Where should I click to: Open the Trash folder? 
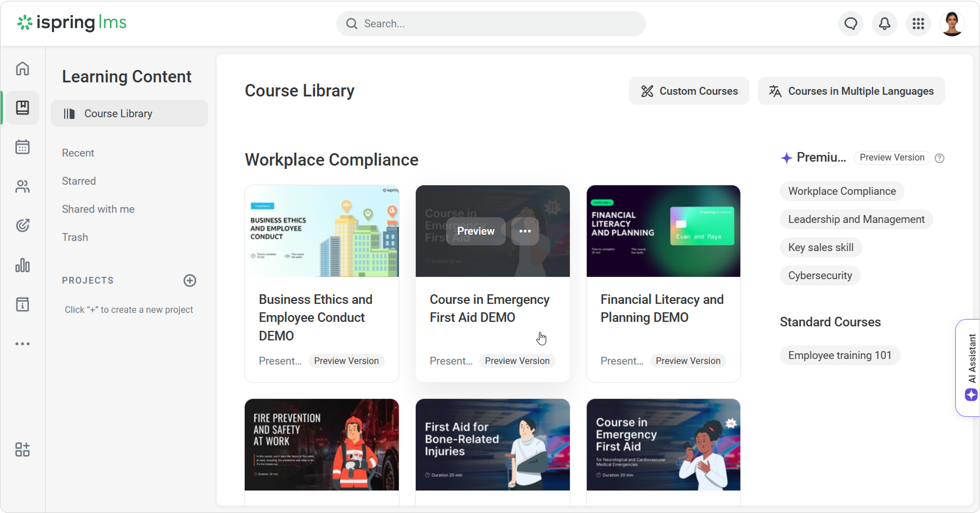[75, 237]
